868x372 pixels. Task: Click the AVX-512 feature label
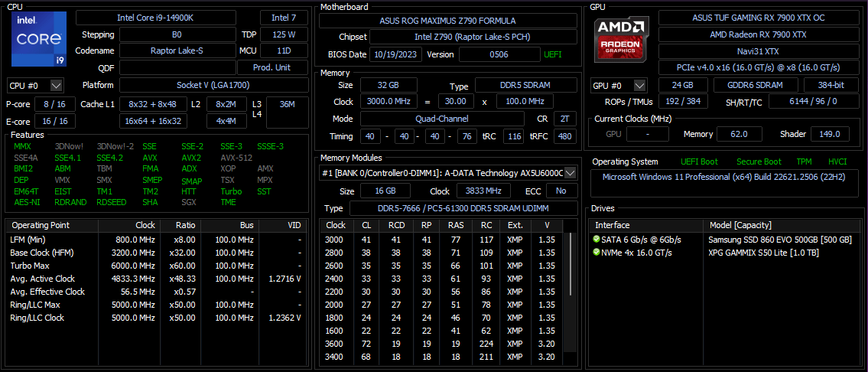236,158
